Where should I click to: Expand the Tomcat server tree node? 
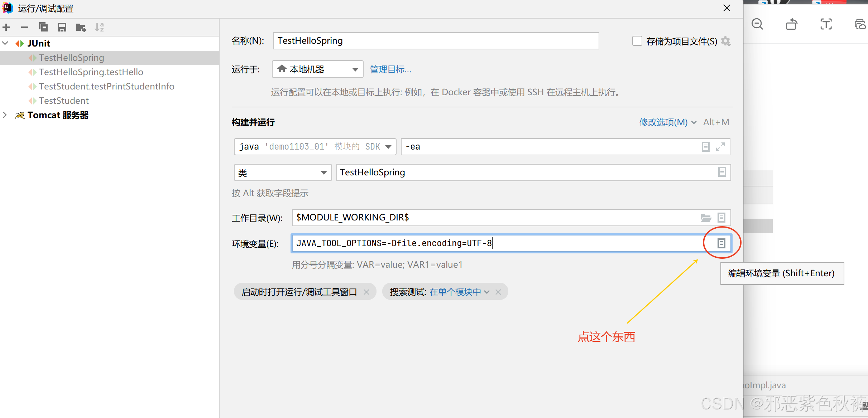(5, 115)
